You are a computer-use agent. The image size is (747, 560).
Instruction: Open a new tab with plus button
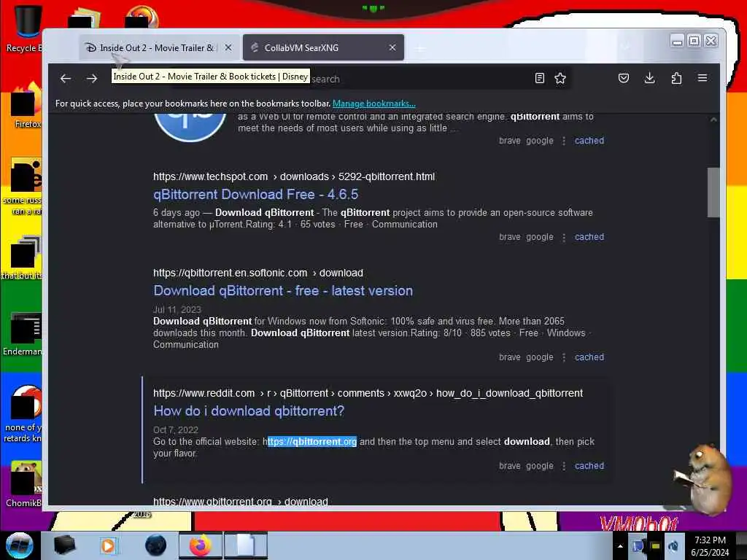click(419, 48)
